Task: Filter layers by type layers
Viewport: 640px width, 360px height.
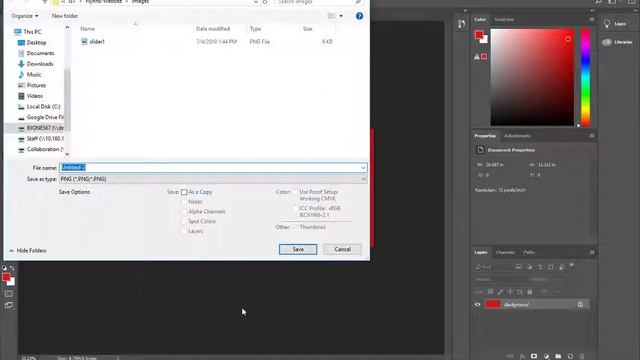Action: pos(540,267)
